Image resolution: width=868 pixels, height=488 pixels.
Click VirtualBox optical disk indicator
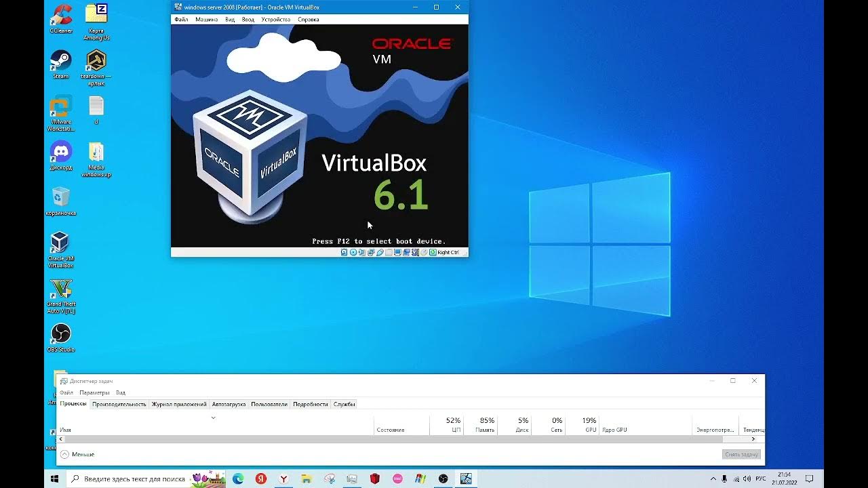point(353,252)
